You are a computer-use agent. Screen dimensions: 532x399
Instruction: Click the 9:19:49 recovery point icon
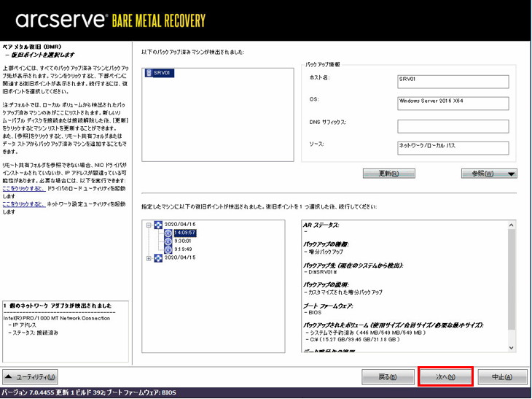point(168,249)
